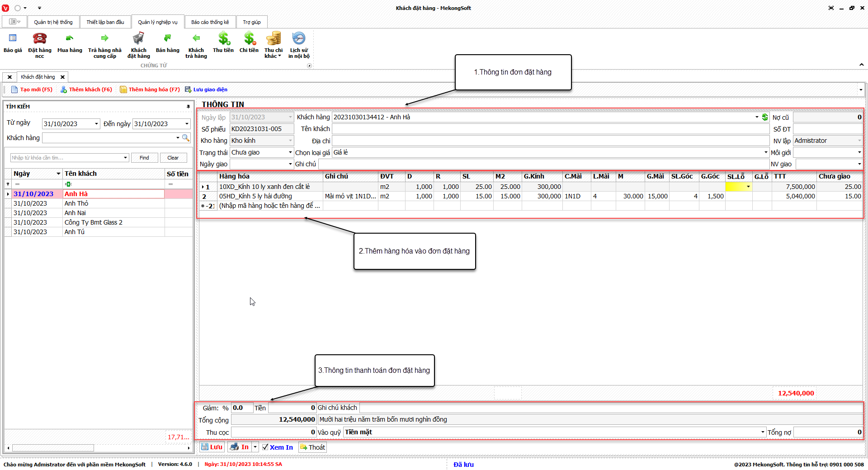Viewport: 868px width, 470px height.
Task: Click the Clear button
Action: coord(173,158)
